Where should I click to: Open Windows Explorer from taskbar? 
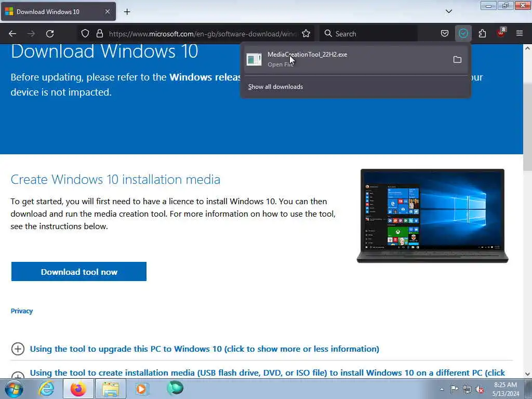coord(110,389)
